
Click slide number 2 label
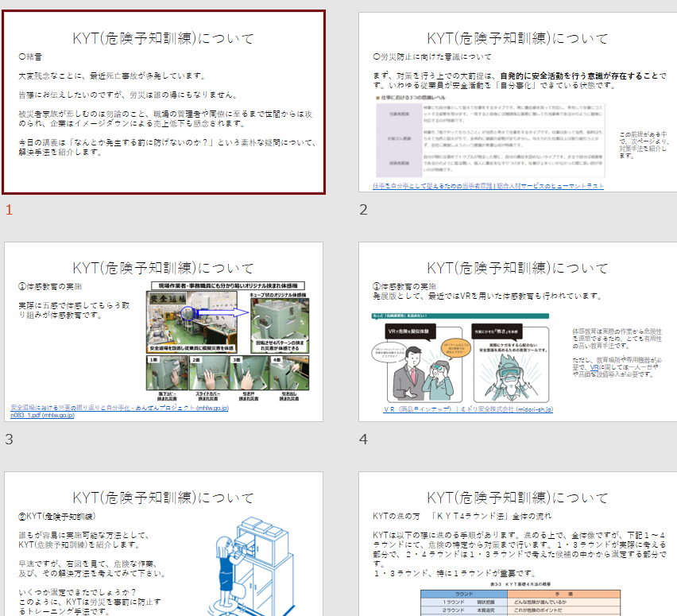pyautogui.click(x=364, y=210)
